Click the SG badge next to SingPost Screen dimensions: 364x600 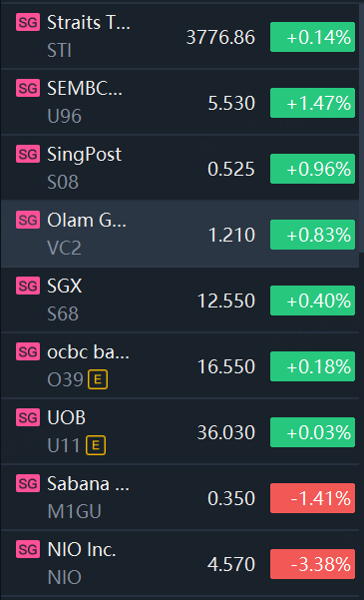[28, 154]
